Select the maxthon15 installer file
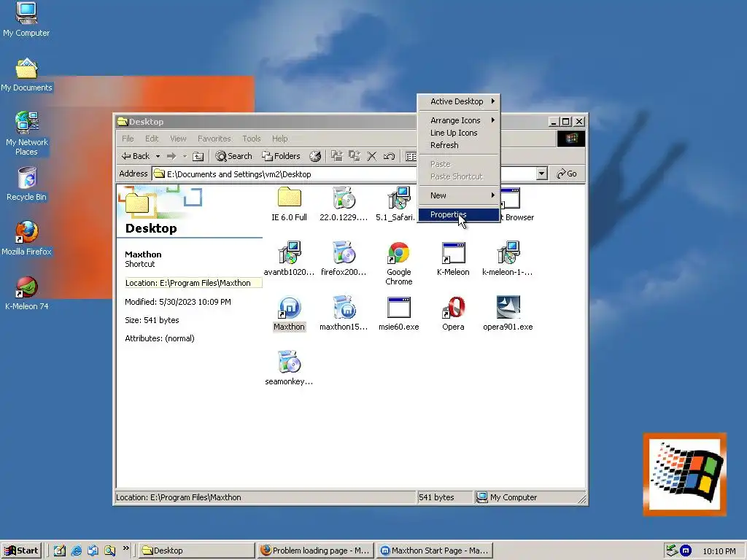Image resolution: width=747 pixels, height=560 pixels. pyautogui.click(x=344, y=314)
